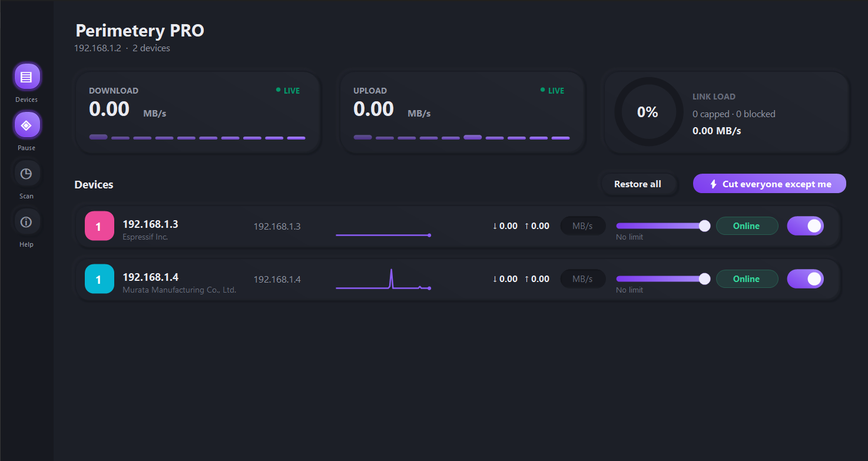
Task: Adjust the speed limit slider for 192.168.1.4
Action: (x=663, y=278)
